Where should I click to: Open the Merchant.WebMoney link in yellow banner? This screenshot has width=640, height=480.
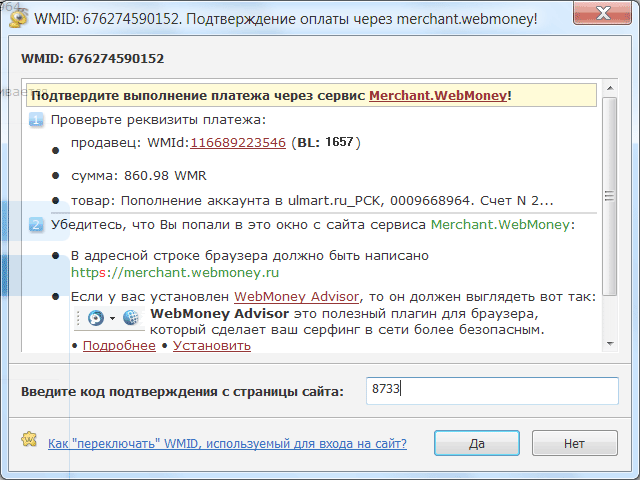point(438,96)
